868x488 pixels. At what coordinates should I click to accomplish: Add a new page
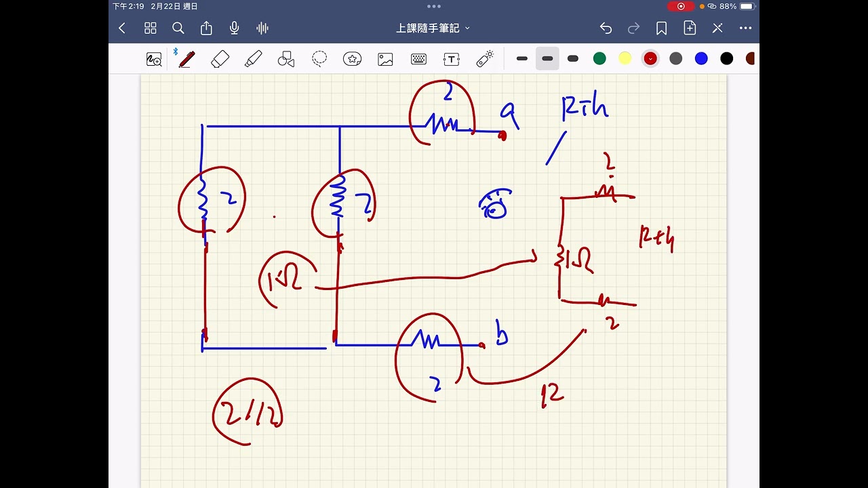point(690,28)
